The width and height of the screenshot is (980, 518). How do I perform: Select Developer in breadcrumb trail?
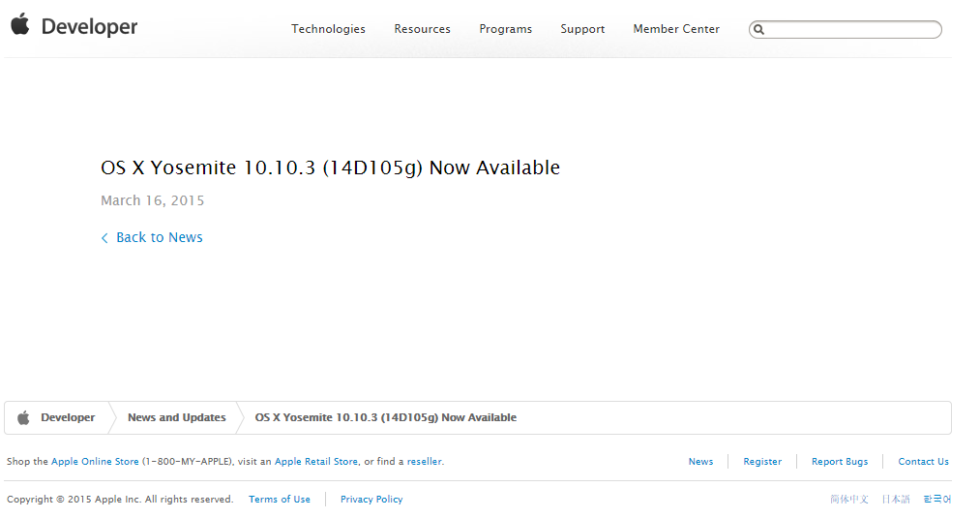[x=68, y=417]
